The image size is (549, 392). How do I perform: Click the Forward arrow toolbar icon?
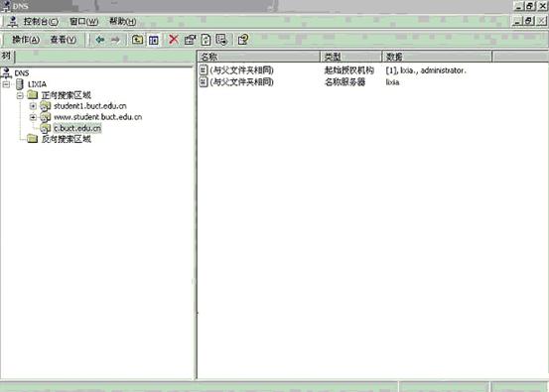(x=115, y=40)
